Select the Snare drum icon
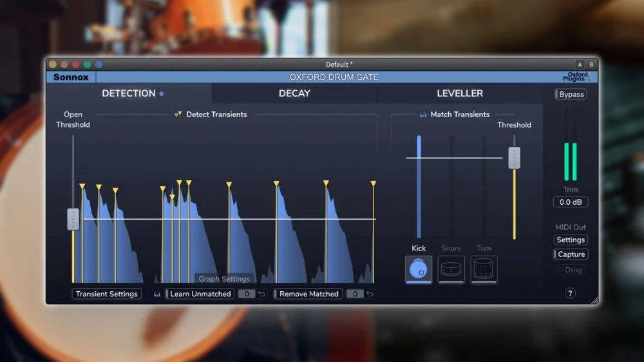 tap(451, 269)
